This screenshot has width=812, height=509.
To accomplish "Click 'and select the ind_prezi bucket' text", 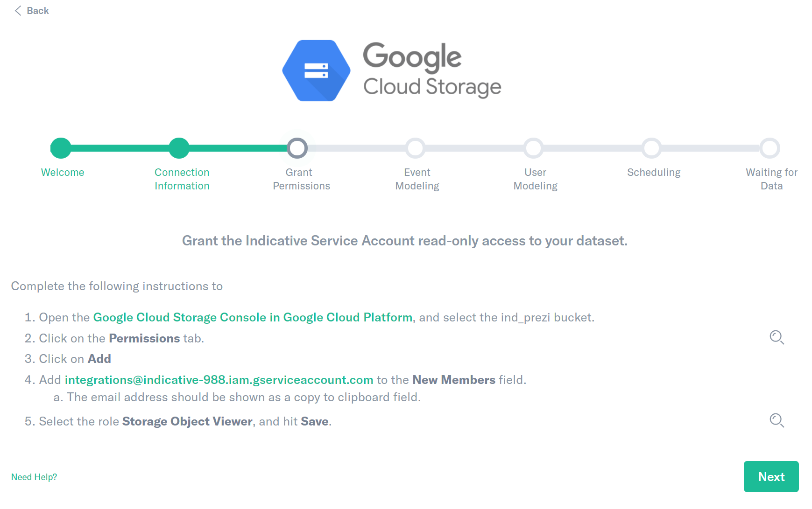I will coord(506,317).
